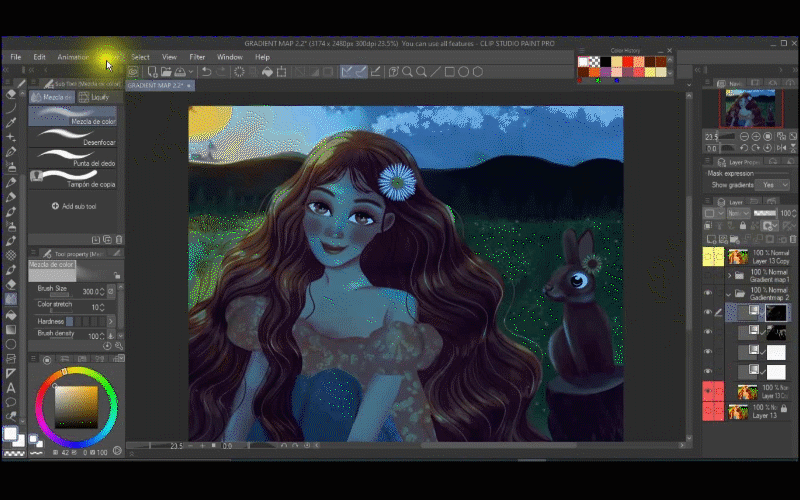Image resolution: width=800 pixels, height=500 pixels.
Task: Open the layer blending mode dropdown
Action: click(x=737, y=214)
